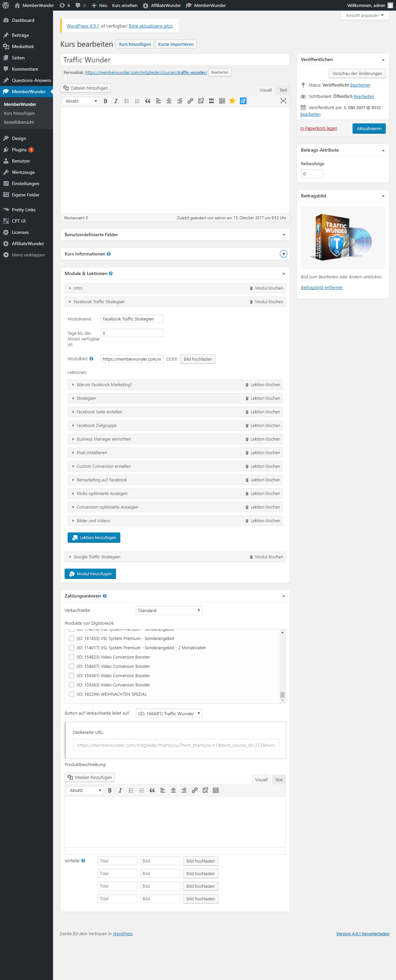Click Kurse importieren button
This screenshot has width=396, height=980.
click(x=176, y=44)
